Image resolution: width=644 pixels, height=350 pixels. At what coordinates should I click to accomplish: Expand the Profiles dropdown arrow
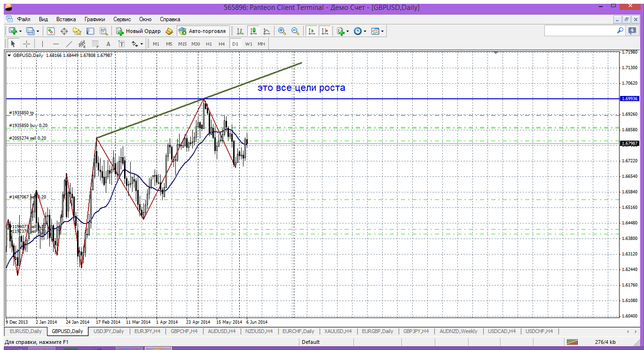[38, 31]
